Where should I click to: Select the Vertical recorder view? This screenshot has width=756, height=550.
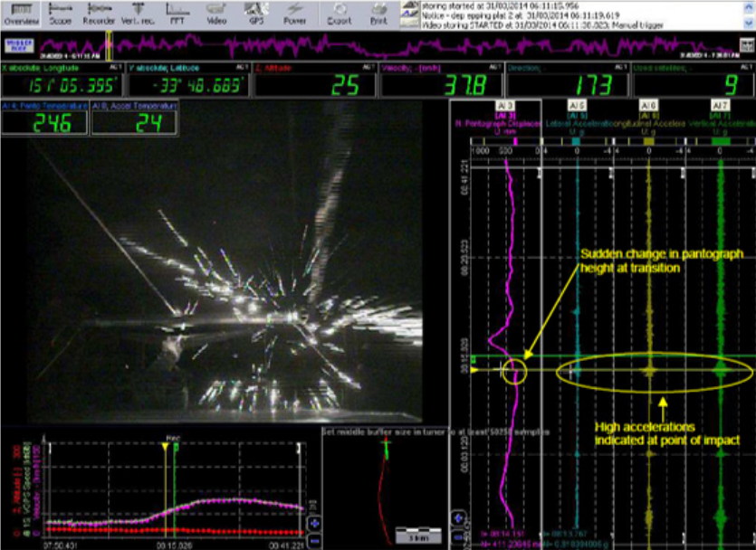tap(137, 13)
